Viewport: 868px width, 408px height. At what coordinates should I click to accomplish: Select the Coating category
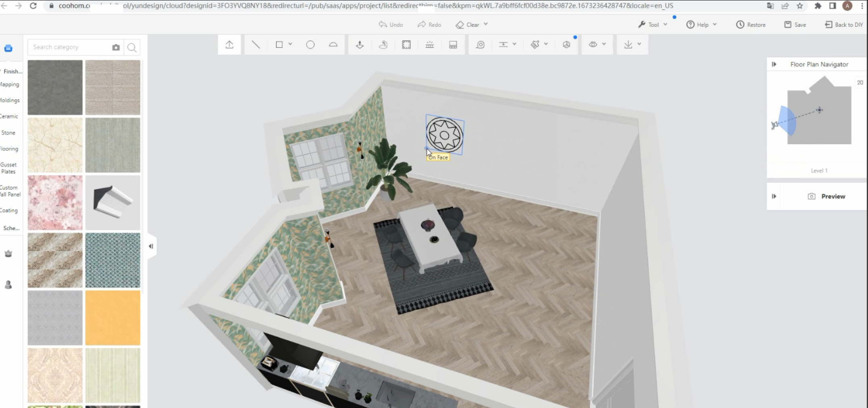(x=9, y=210)
